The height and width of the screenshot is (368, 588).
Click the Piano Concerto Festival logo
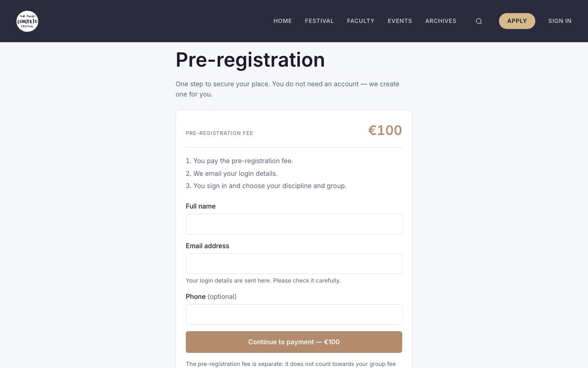tap(27, 21)
